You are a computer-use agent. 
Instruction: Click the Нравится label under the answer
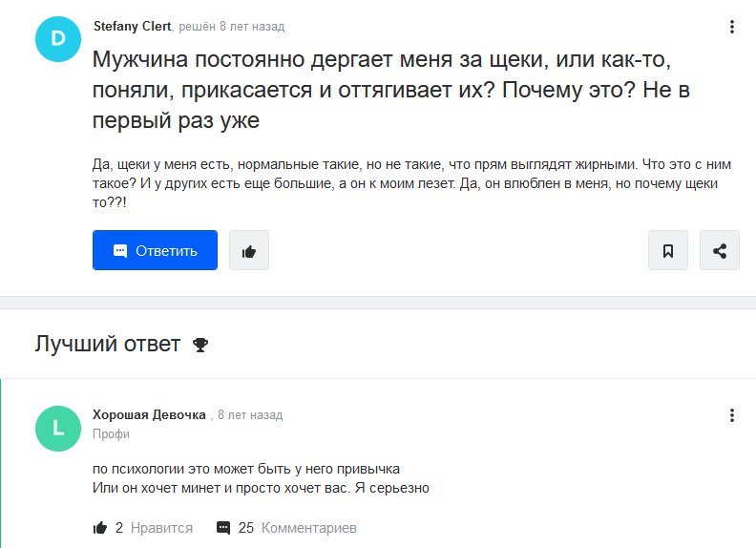click(x=161, y=528)
